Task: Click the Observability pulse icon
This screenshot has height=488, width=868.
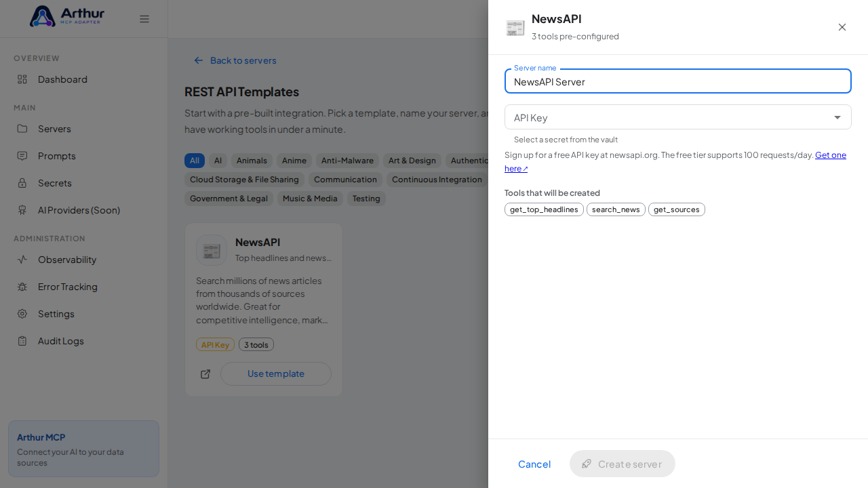Action: point(22,260)
